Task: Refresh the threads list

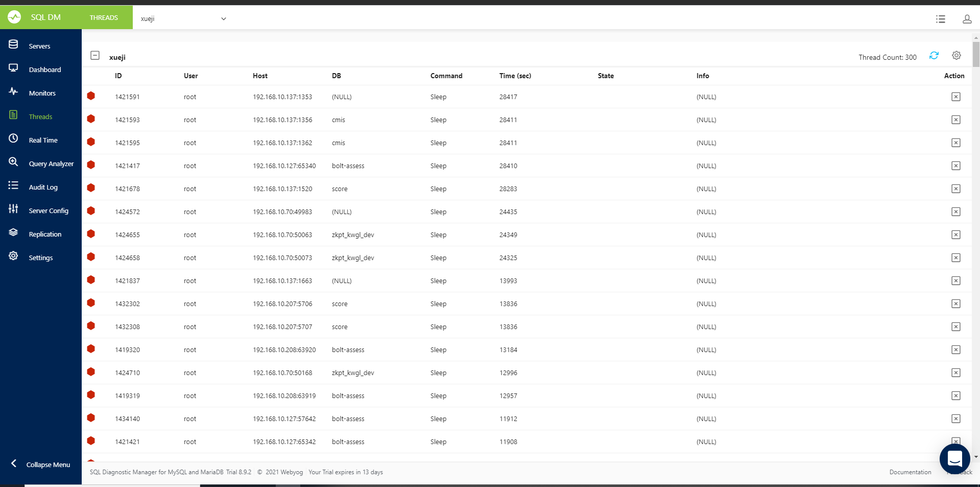Action: tap(934, 55)
